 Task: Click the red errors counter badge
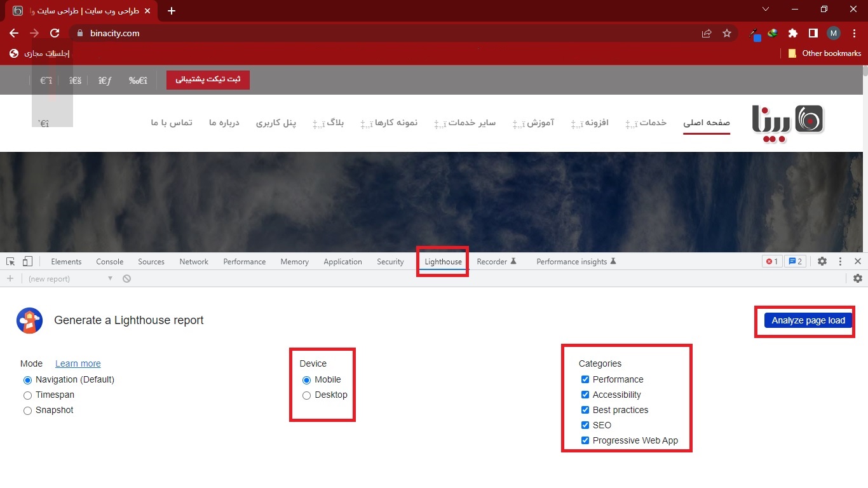(772, 262)
